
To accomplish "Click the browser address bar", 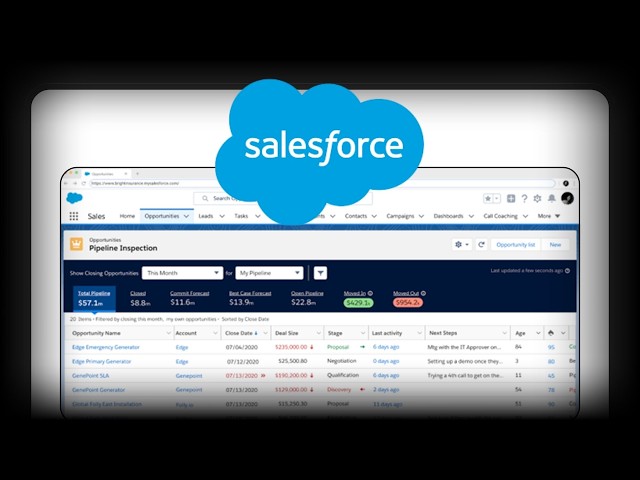I will tap(322, 183).
